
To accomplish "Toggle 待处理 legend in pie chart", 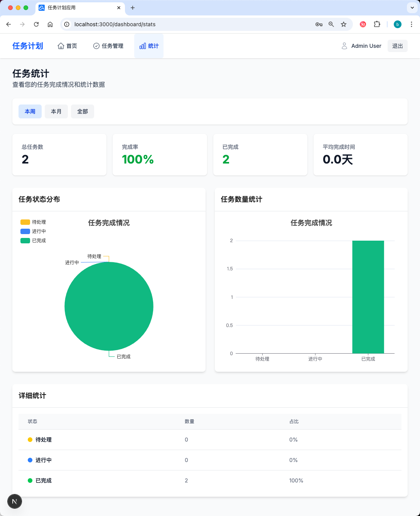I will coord(33,222).
